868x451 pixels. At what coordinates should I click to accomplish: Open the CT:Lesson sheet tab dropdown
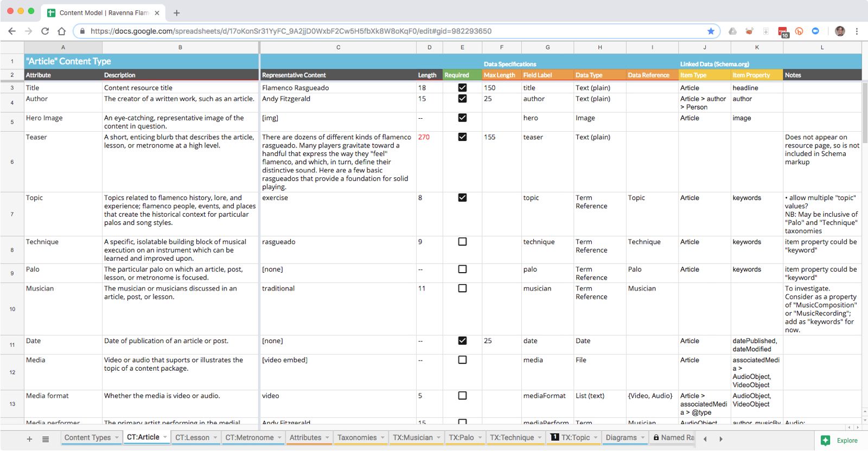pos(215,437)
